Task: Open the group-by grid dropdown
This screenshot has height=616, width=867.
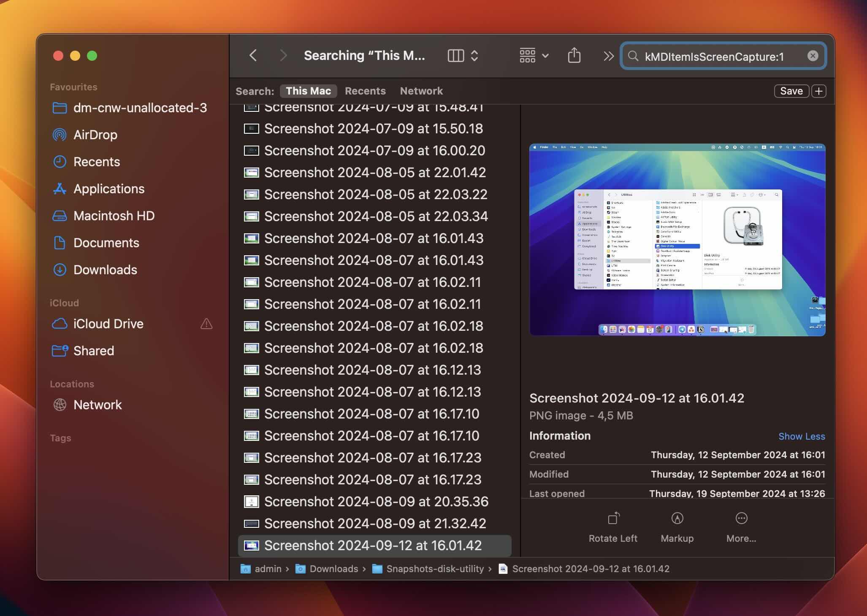Action: pyautogui.click(x=534, y=56)
